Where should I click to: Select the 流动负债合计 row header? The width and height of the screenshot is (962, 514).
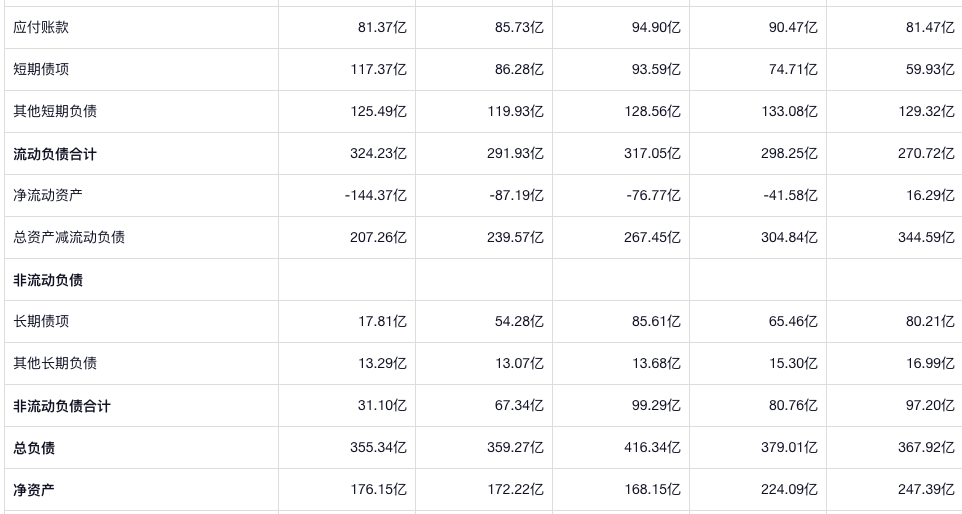click(x=55, y=154)
